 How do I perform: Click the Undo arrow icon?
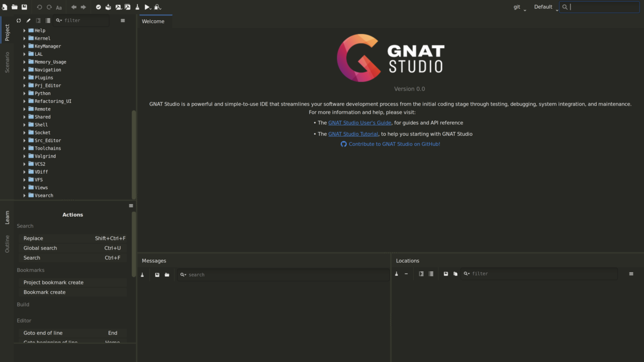[39, 7]
